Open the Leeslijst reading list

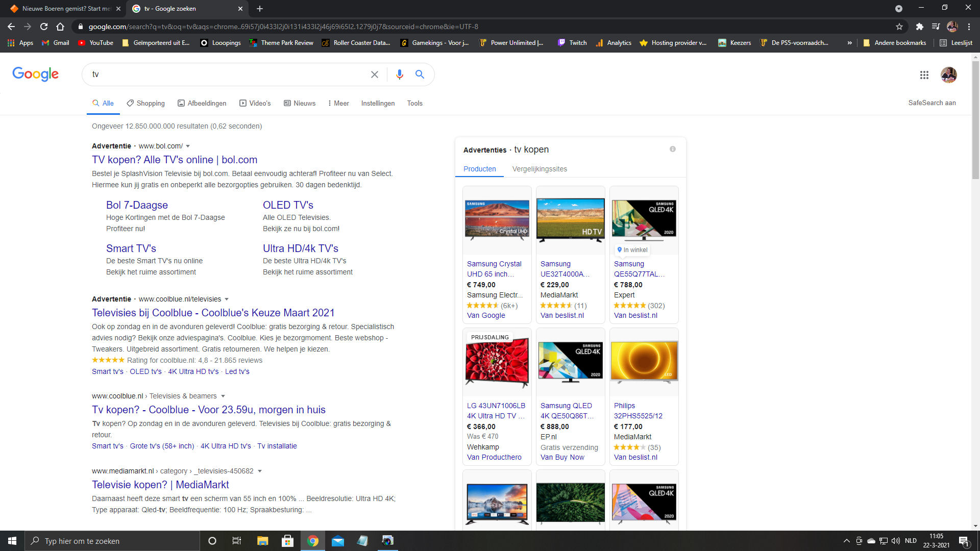pos(956,43)
